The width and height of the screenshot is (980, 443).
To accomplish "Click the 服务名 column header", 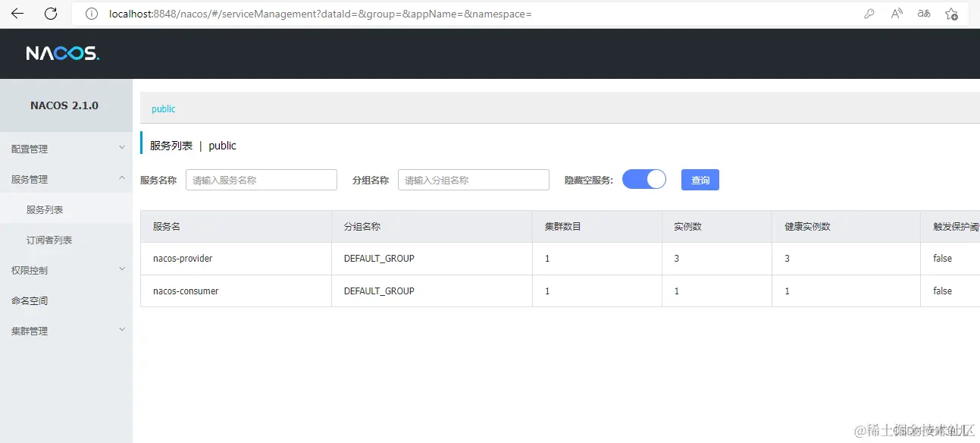I will click(166, 227).
